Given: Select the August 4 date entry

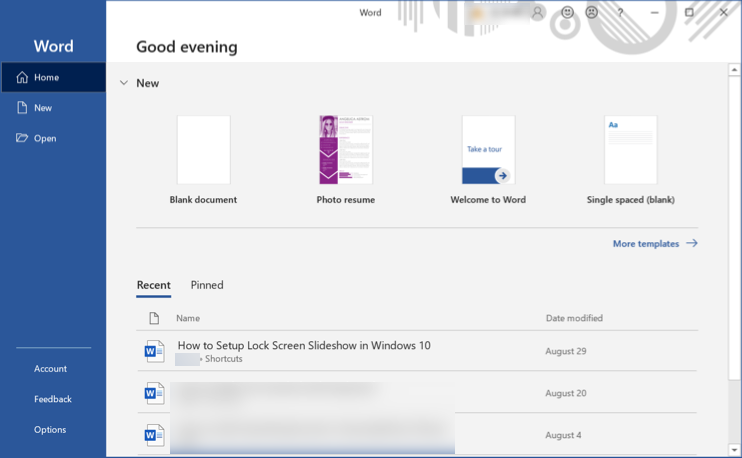Looking at the screenshot, I should 563,435.
